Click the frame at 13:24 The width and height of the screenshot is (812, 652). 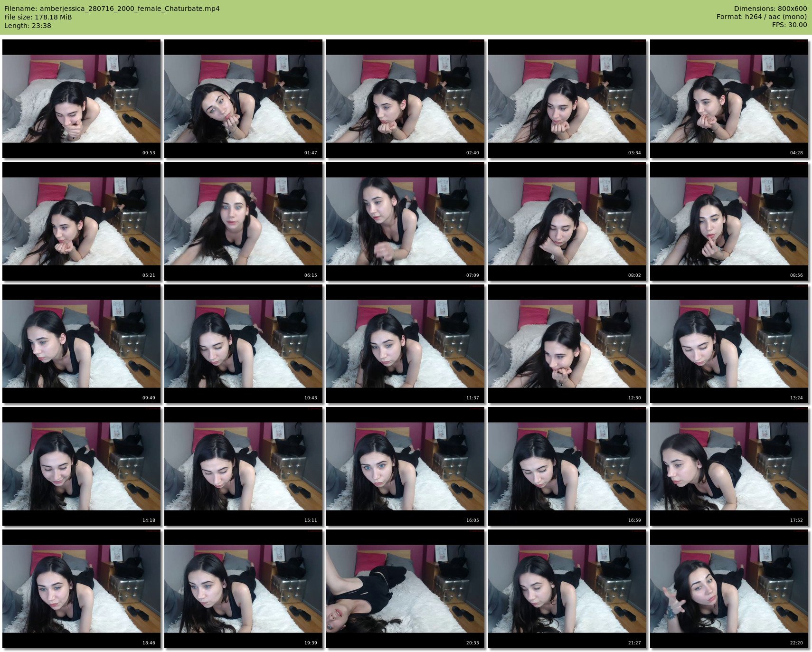729,344
